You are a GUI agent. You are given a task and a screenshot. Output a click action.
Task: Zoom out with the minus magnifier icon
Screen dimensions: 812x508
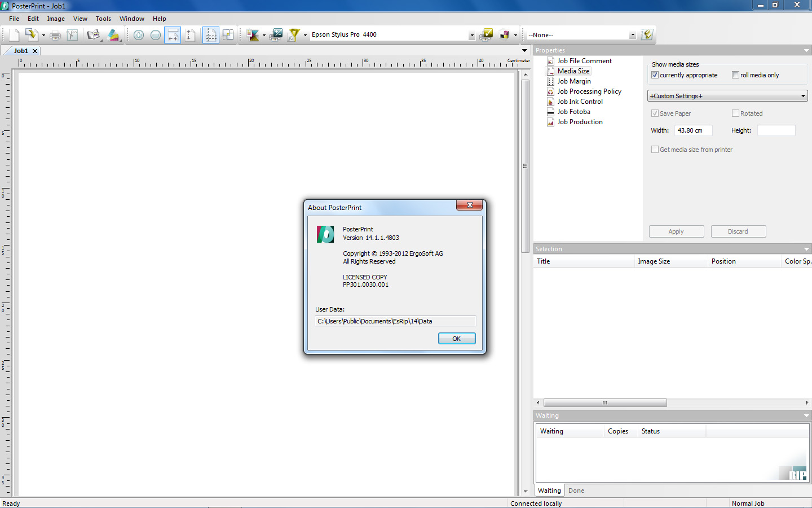pyautogui.click(x=156, y=35)
